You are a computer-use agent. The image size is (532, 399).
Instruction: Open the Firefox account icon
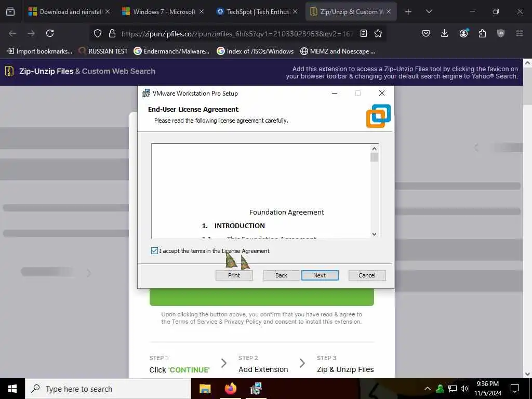[463, 33]
